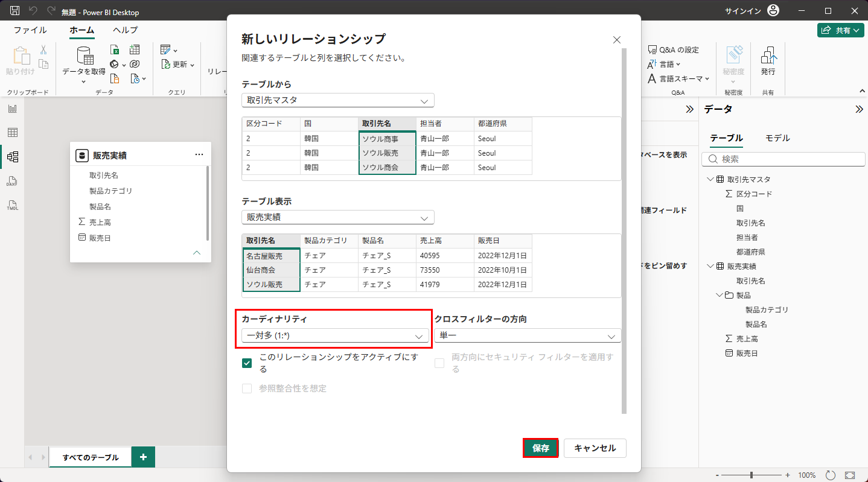Click the Excel workbook import icon
The height and width of the screenshot is (482, 868).
115,50
